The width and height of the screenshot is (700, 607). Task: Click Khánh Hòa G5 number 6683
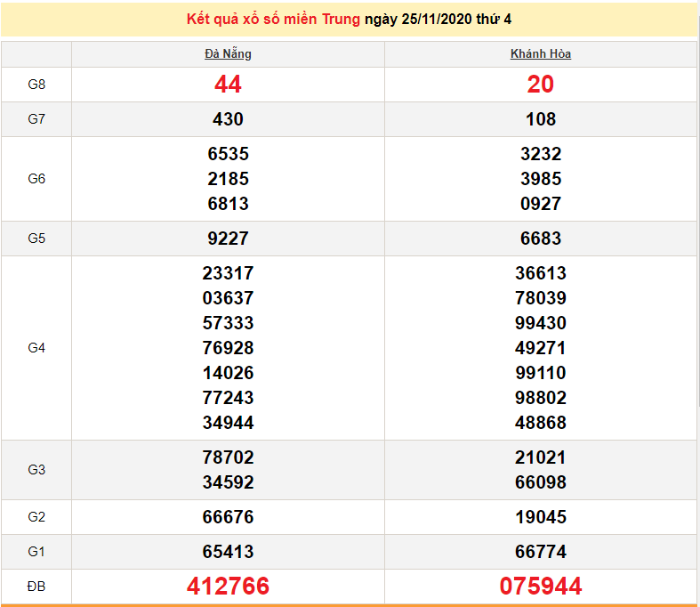pyautogui.click(x=540, y=239)
